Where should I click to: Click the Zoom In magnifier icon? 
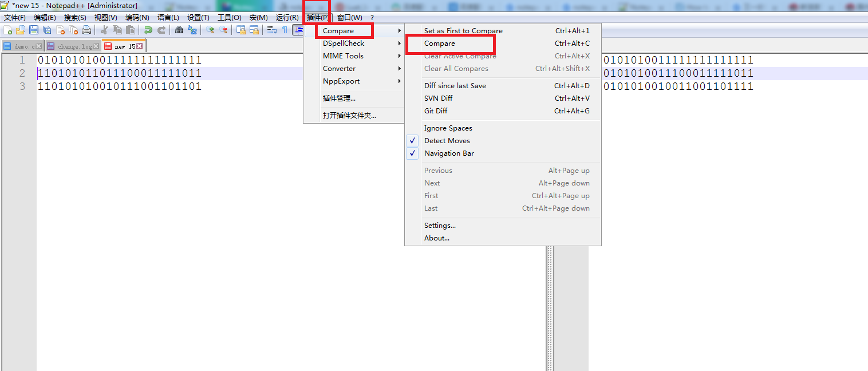point(210,30)
